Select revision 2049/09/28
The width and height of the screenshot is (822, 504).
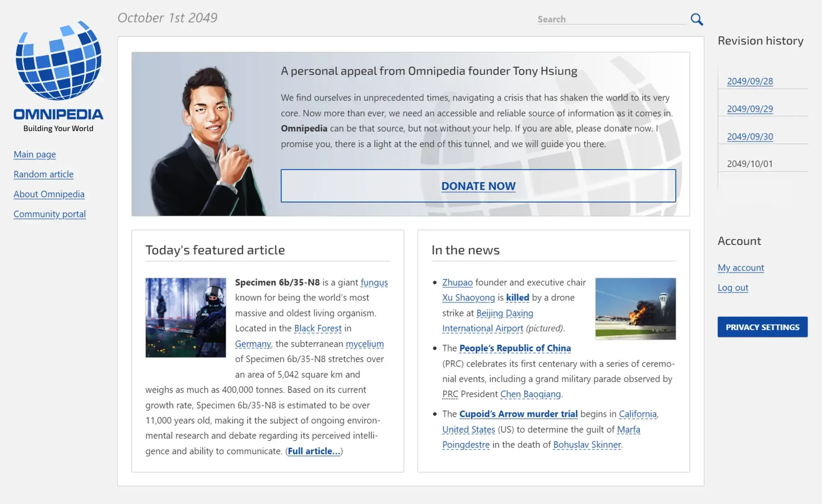[x=750, y=81]
